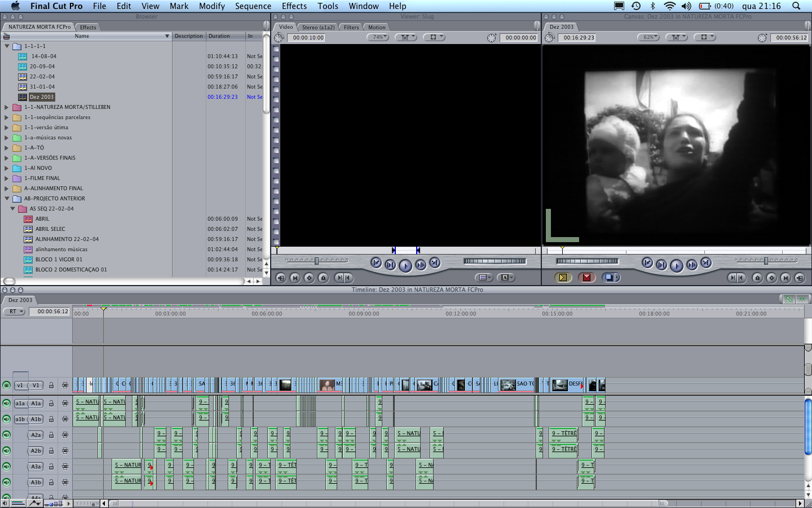Click Go to Next Edit in Canvas
This screenshot has width=812, height=508.
coord(706,263)
